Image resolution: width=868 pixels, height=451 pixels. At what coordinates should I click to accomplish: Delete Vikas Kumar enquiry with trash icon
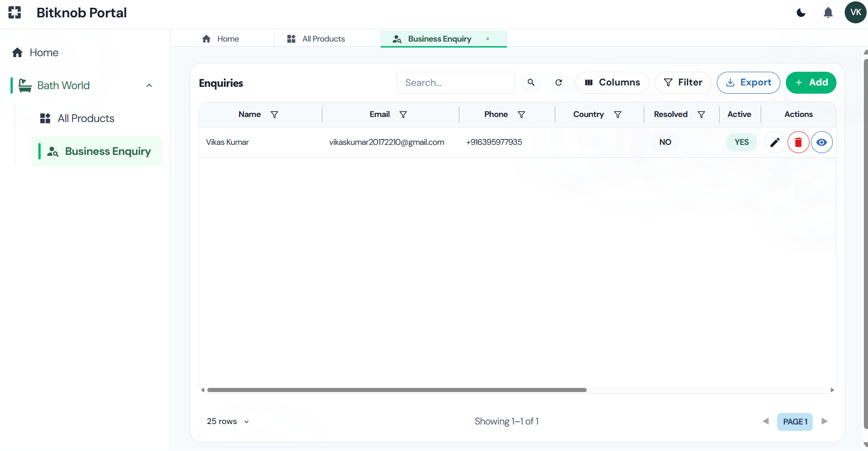coord(798,143)
